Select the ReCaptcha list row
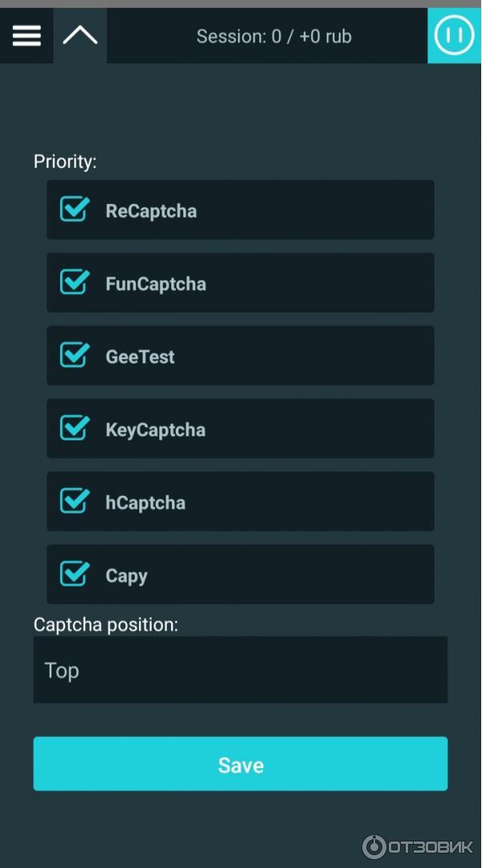 pos(240,209)
